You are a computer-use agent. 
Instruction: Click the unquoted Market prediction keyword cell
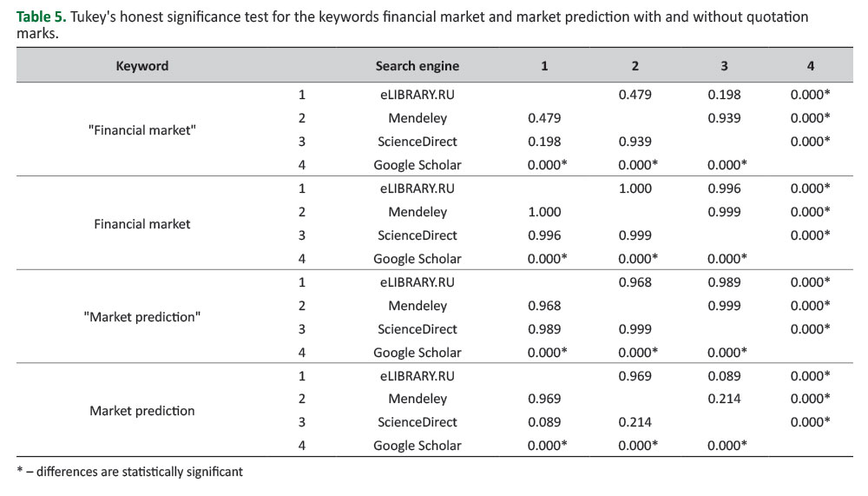click(x=141, y=410)
